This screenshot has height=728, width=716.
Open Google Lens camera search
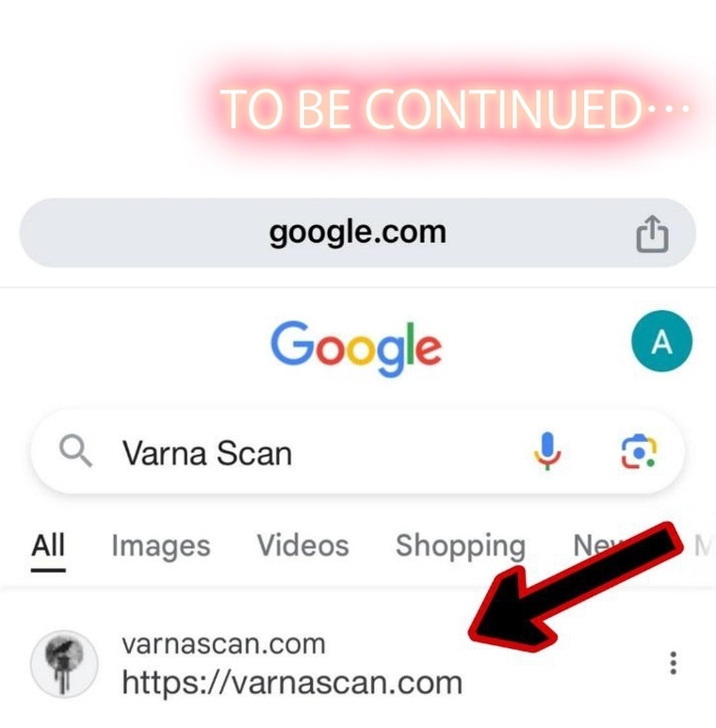tap(639, 452)
